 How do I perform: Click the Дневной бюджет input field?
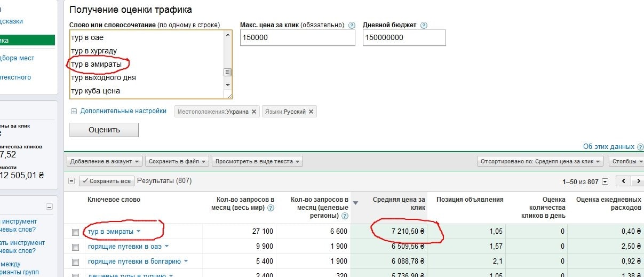(x=404, y=38)
